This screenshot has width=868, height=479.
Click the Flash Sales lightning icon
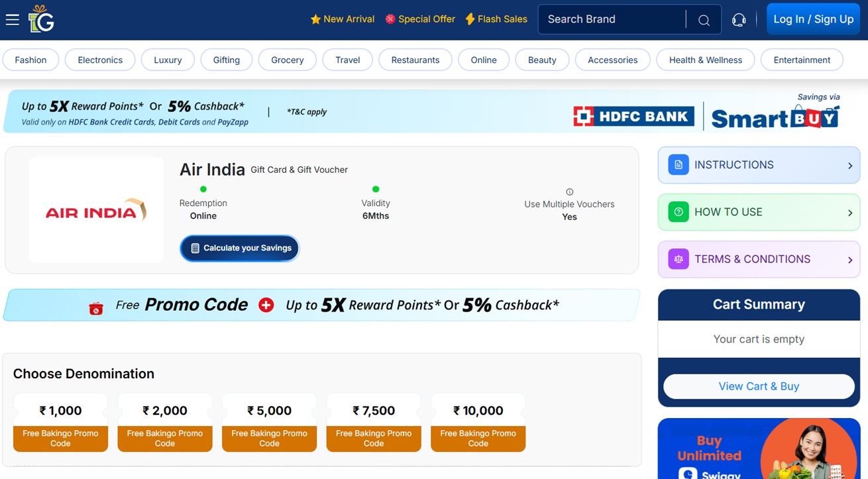(470, 19)
